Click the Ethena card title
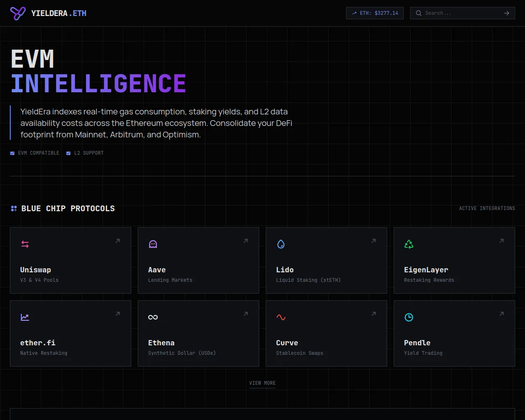525x420 pixels. 161,343
